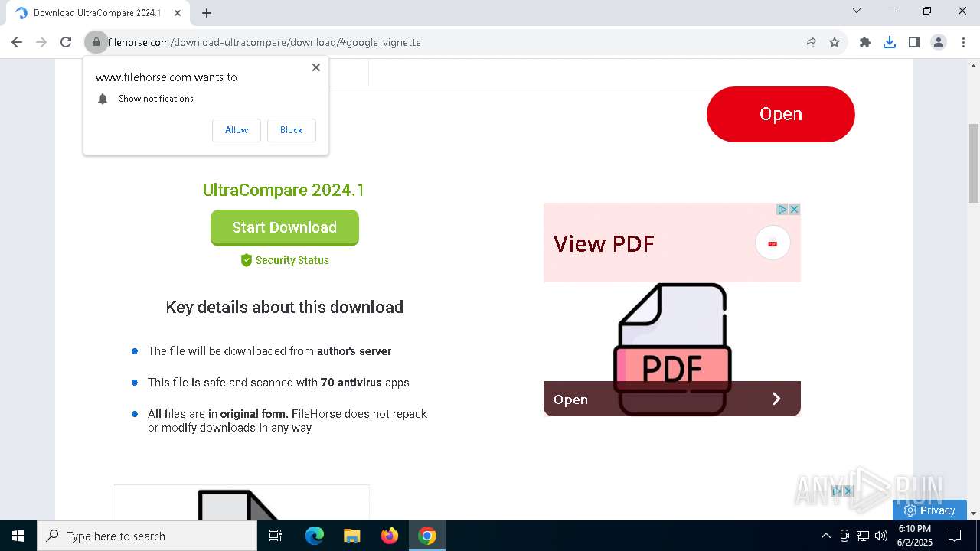Viewport: 980px width, 551px height.
Task: Allow notifications from filehorse.com
Action: point(237,130)
